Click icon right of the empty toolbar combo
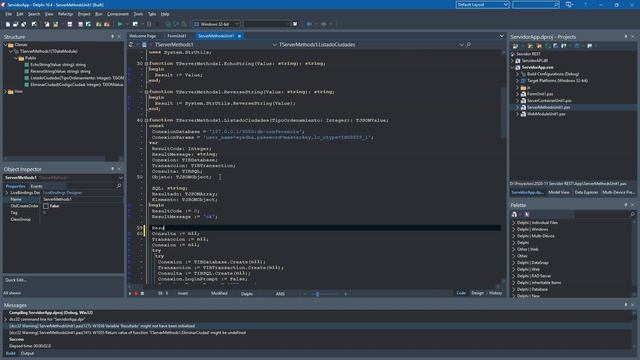Screen dimensions: 640x360 295,24
